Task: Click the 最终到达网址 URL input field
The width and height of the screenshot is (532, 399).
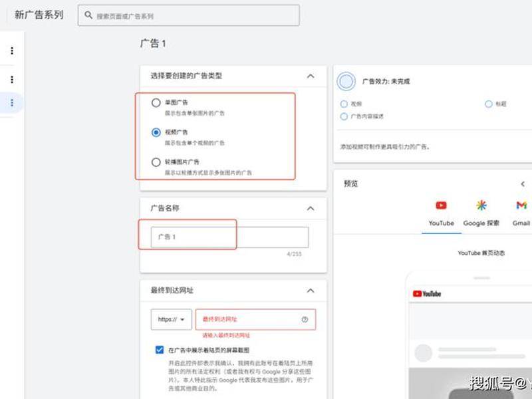Action: coord(255,319)
